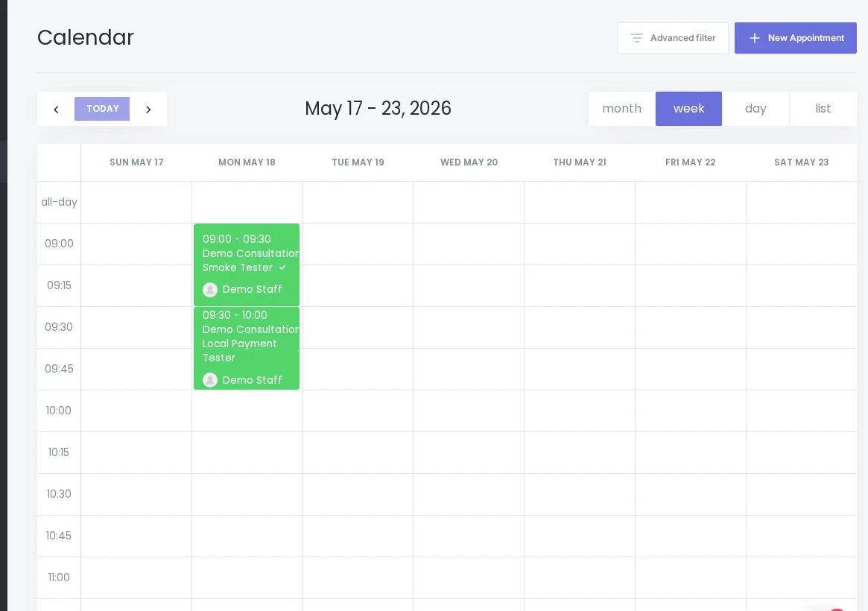Click the 09:45 time label

point(59,369)
